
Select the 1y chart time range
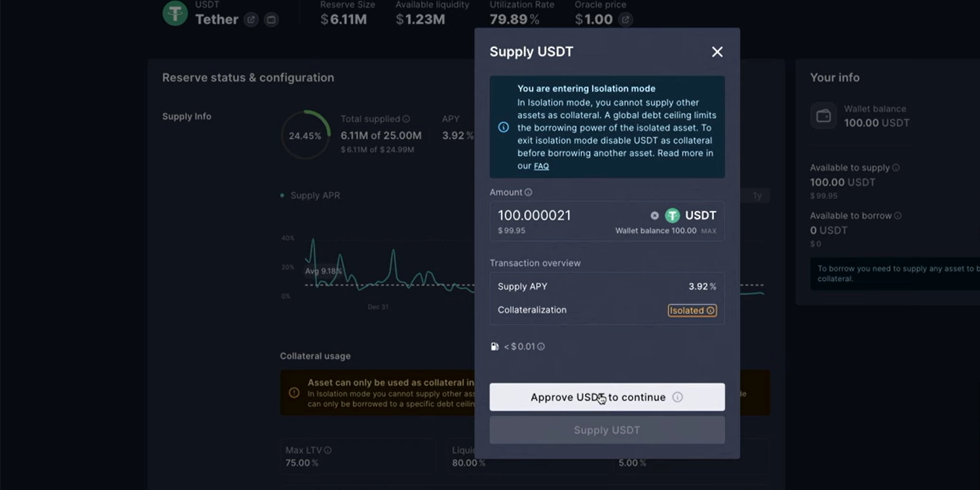pos(757,195)
